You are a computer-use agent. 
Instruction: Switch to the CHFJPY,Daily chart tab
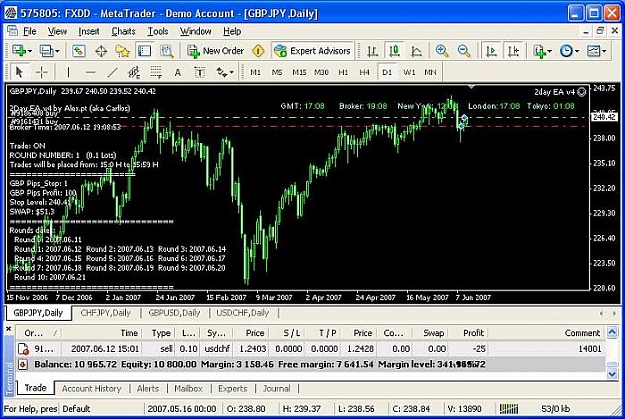(106, 313)
